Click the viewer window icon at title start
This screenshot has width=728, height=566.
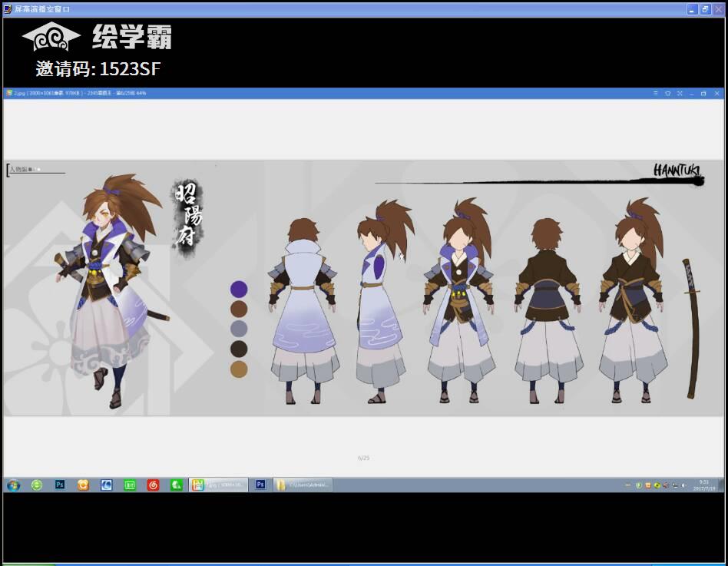8,93
